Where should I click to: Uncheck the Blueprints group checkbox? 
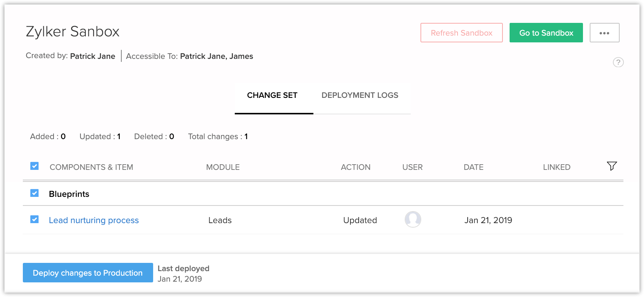[34, 193]
